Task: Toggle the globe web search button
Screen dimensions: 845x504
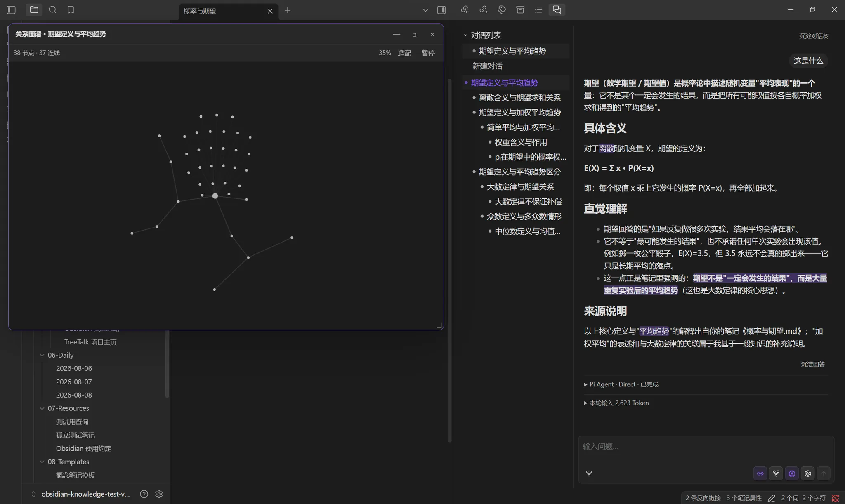Action: pyautogui.click(x=808, y=473)
